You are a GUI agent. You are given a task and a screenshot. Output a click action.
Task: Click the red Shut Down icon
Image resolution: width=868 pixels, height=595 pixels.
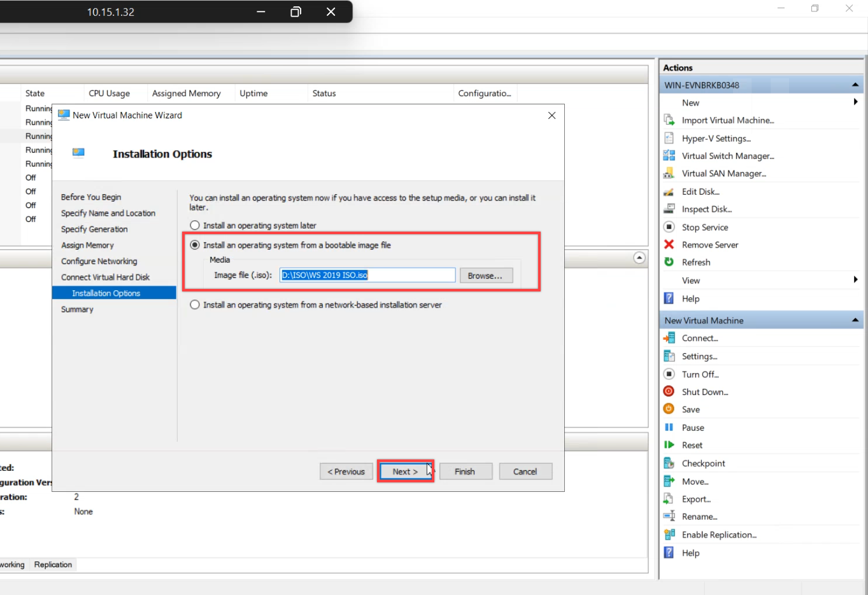(669, 391)
